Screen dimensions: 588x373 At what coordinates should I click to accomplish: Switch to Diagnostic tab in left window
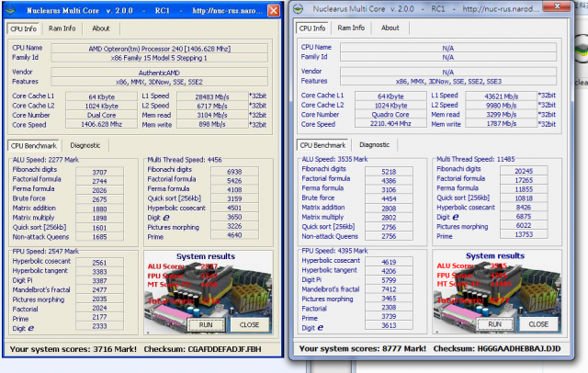pyautogui.click(x=85, y=145)
